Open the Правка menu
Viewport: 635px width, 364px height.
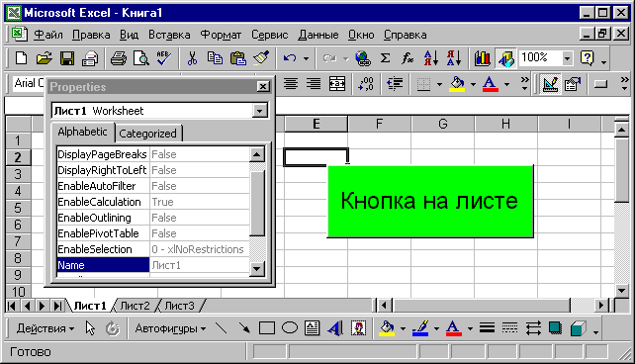pos(91,35)
